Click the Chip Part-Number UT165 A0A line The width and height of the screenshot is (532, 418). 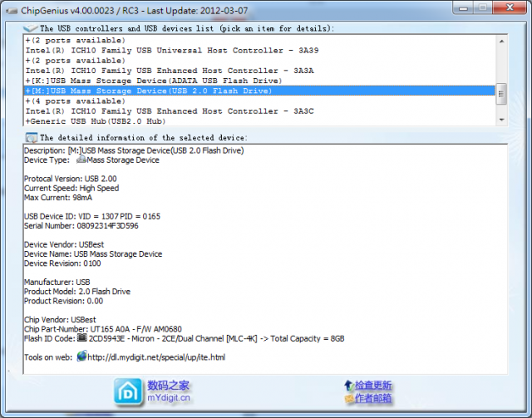tap(103, 329)
